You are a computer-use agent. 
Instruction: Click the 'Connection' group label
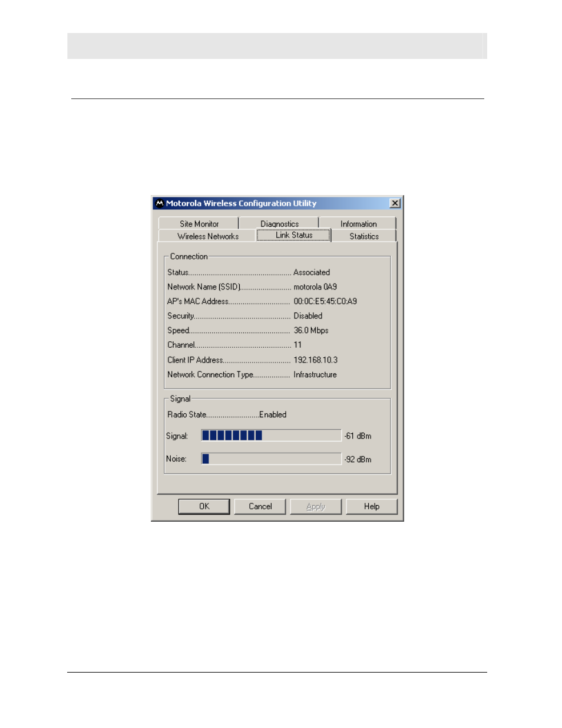[189, 256]
